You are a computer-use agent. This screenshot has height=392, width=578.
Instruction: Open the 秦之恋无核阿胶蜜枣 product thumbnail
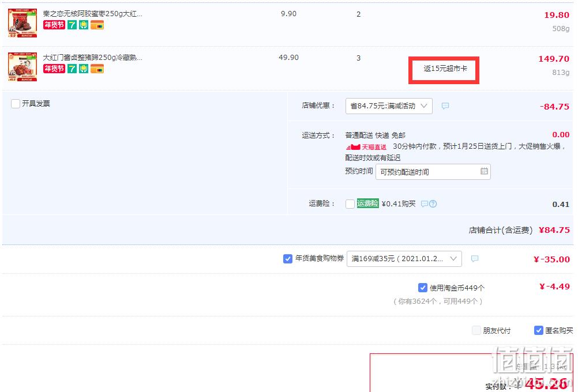tap(22, 23)
